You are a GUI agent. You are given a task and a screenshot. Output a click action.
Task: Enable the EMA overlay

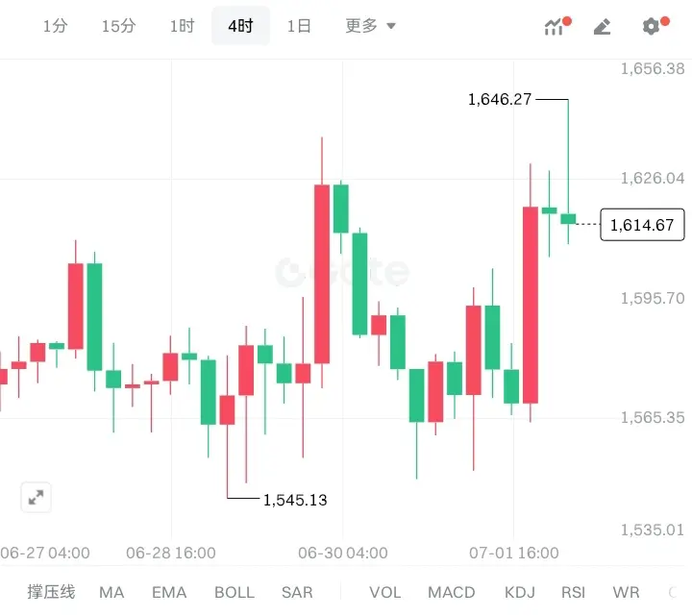[x=169, y=592]
